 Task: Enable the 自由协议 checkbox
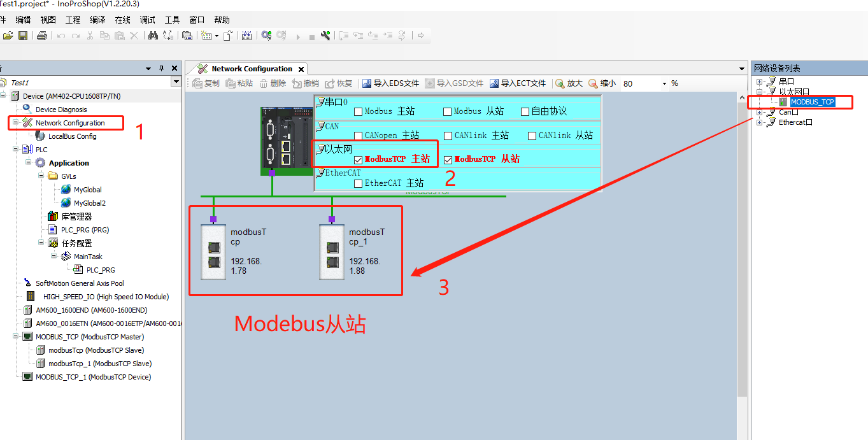pyautogui.click(x=525, y=111)
